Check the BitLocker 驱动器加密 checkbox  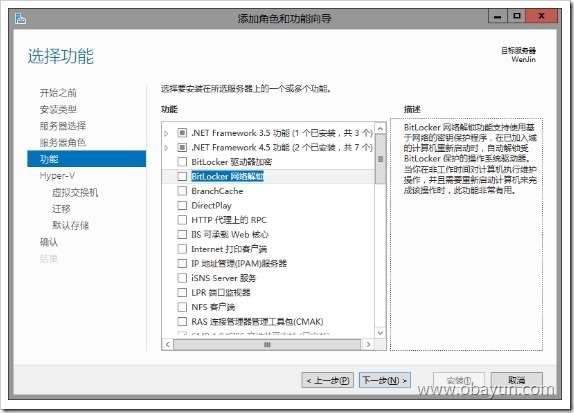[x=182, y=162]
